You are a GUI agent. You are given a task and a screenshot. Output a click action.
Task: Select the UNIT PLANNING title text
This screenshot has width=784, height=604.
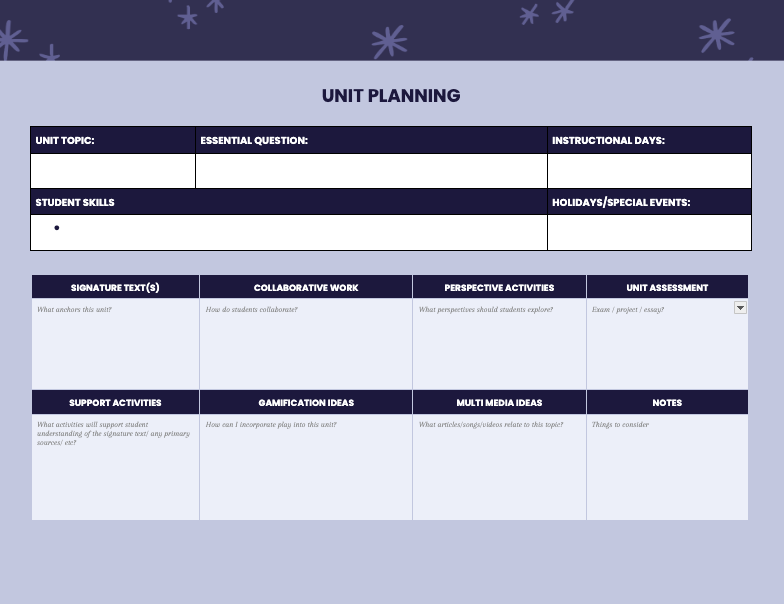coord(391,96)
